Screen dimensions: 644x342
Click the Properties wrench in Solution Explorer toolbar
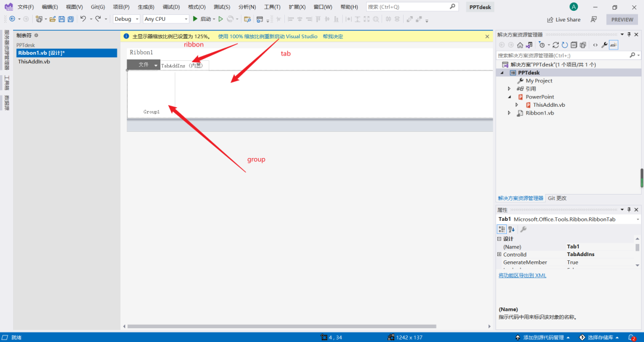[604, 45]
